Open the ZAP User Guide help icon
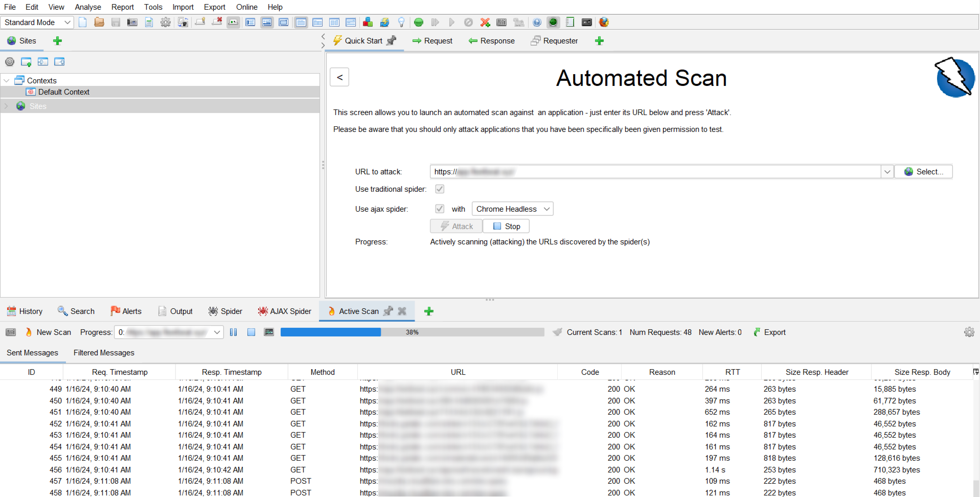The image size is (980, 497). 537,22
